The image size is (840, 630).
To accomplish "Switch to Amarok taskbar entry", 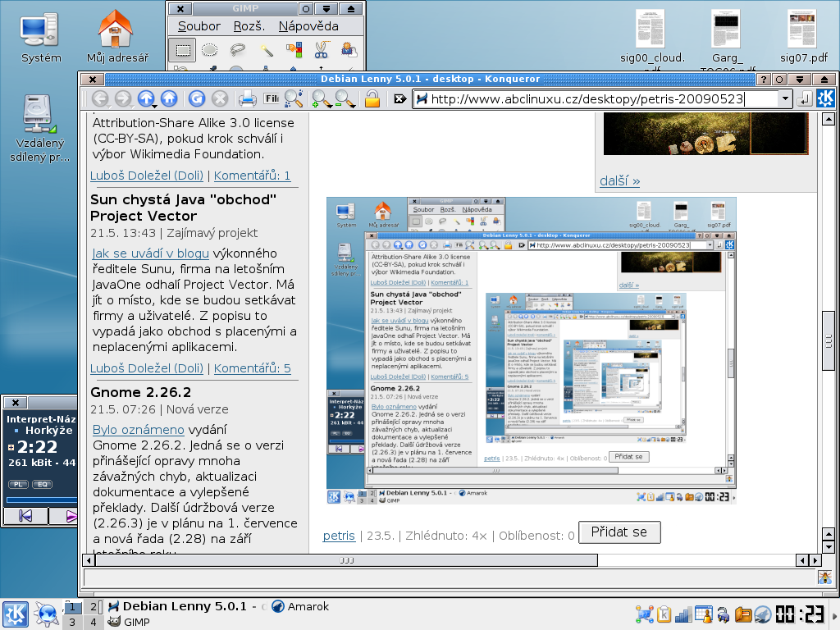I will [x=300, y=606].
